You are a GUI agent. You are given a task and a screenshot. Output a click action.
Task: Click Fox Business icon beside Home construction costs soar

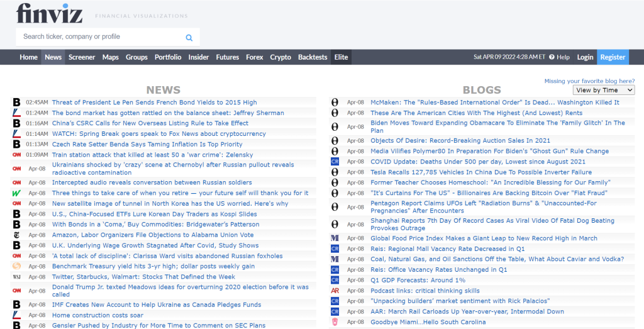(x=16, y=315)
